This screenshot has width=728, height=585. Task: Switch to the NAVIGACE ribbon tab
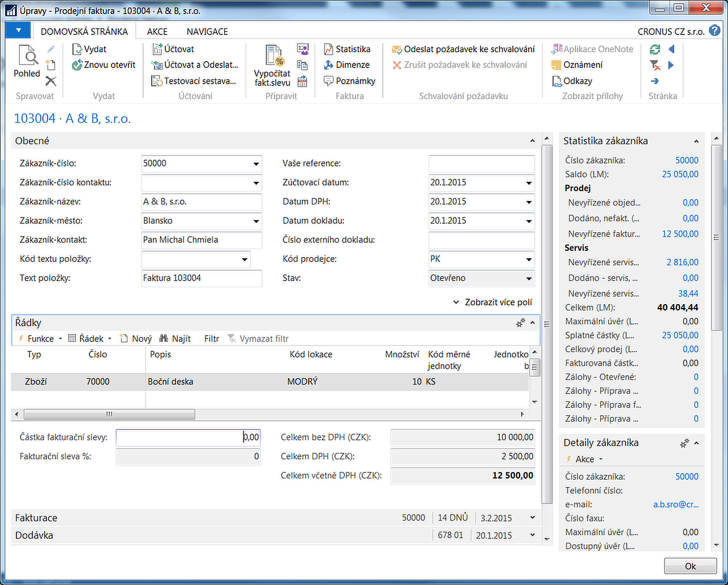pos(207,32)
